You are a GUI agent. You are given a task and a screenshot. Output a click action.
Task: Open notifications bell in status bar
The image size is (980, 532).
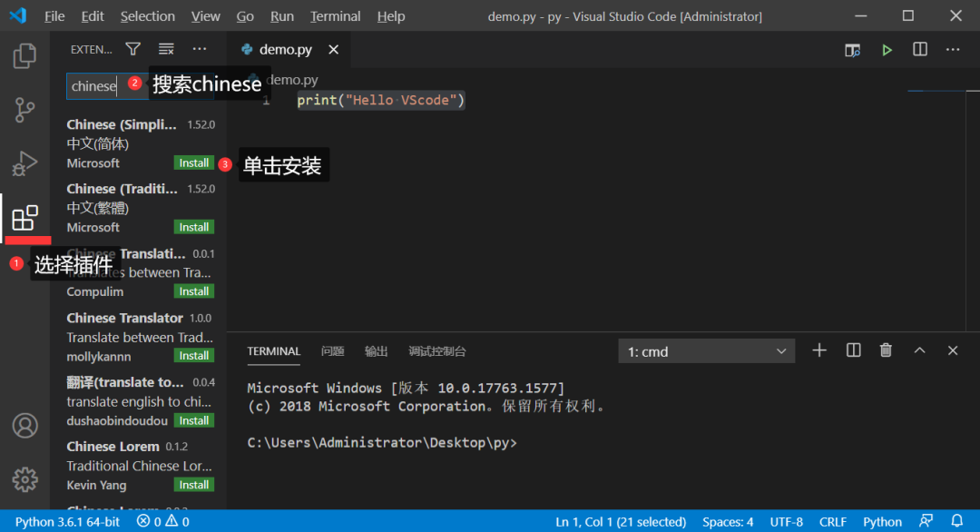[x=957, y=521]
